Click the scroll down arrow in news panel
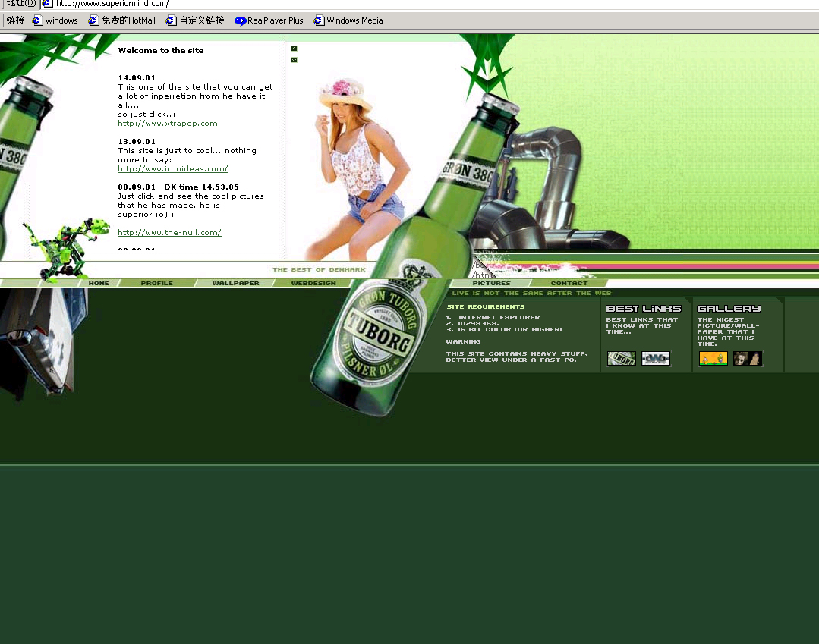This screenshot has height=644, width=819. [x=294, y=60]
